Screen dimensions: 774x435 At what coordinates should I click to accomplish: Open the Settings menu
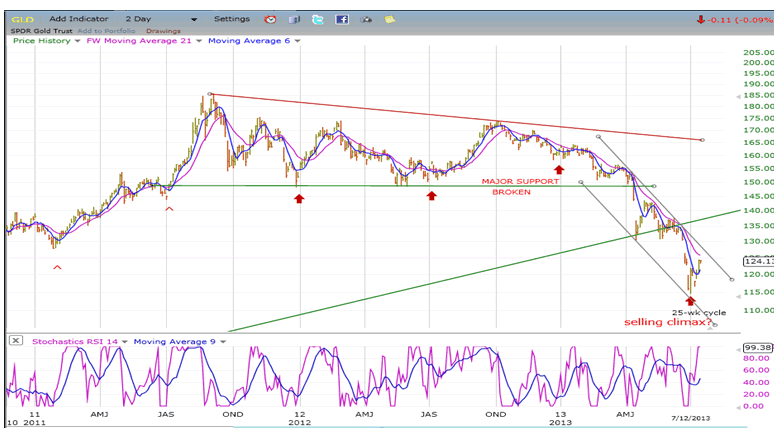(x=231, y=18)
